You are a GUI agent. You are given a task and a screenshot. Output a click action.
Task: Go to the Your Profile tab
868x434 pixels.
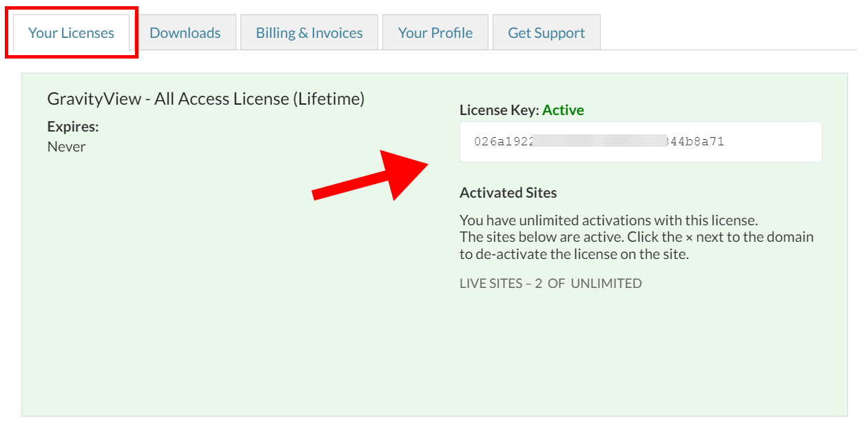[x=435, y=32]
